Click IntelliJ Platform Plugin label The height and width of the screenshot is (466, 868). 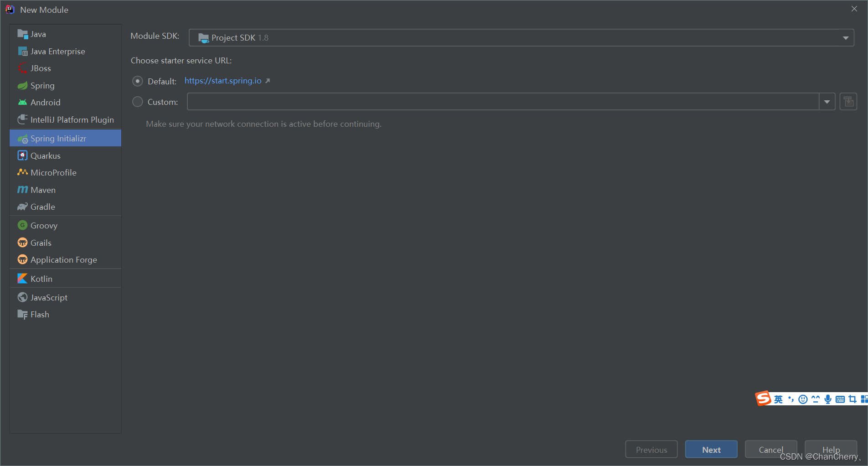[x=72, y=120]
